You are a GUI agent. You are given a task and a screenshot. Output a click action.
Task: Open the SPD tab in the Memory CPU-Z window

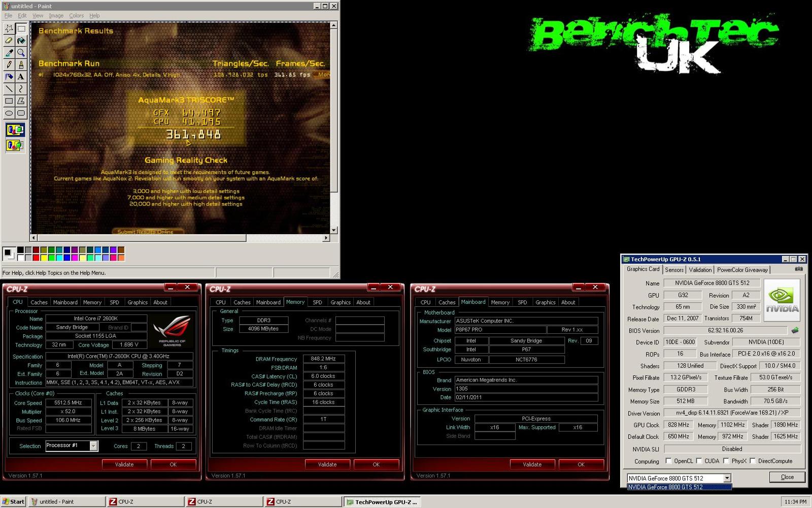click(317, 302)
